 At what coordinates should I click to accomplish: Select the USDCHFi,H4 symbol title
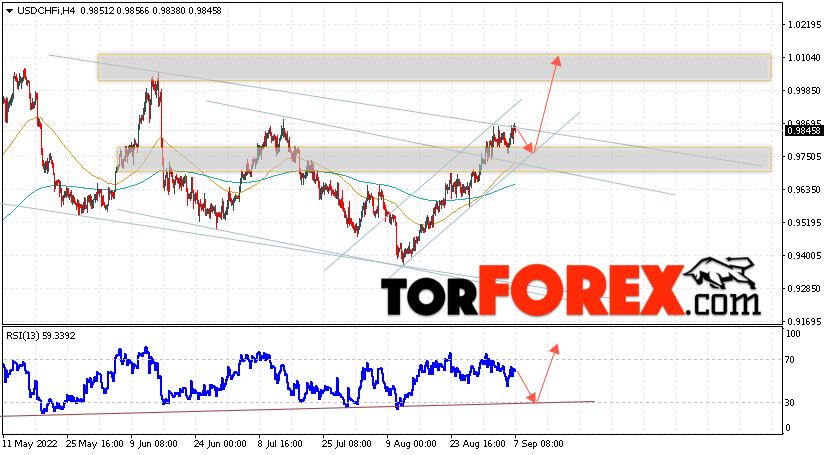[46, 11]
